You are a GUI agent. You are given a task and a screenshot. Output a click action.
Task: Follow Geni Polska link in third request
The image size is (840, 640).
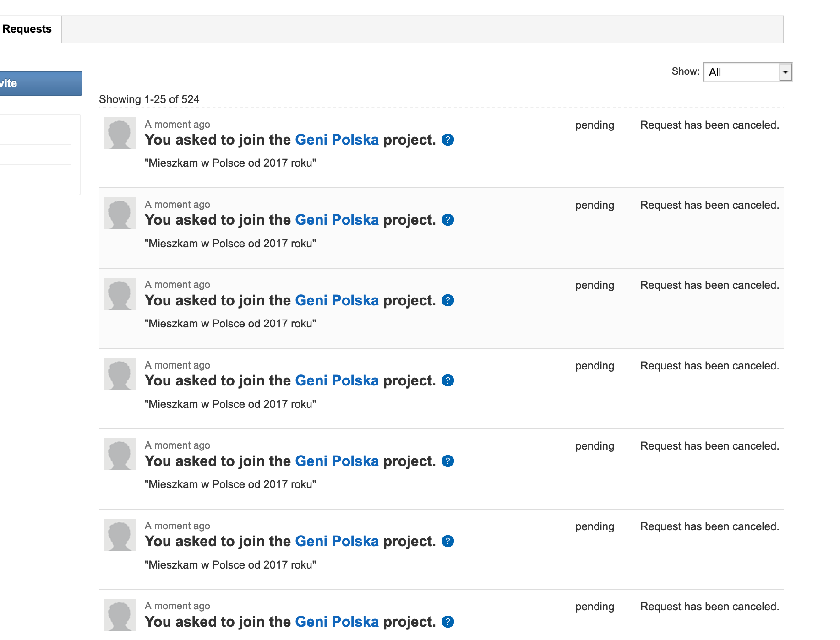tap(337, 300)
